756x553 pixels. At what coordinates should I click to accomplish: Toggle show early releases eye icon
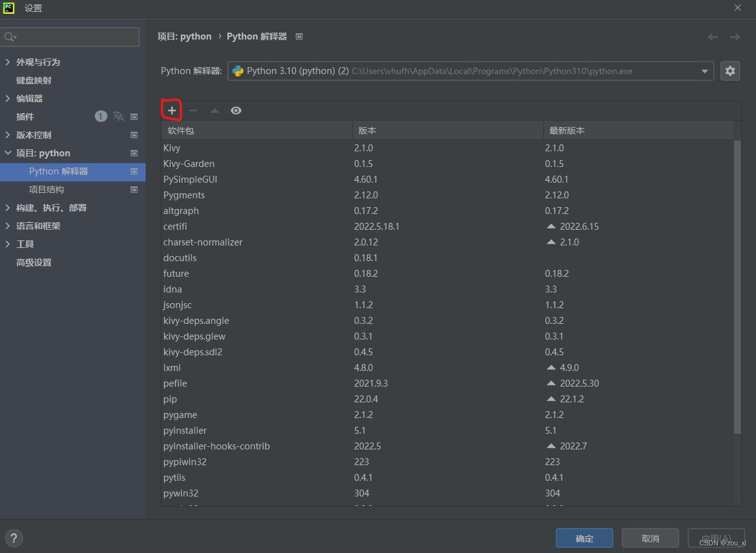[236, 110]
